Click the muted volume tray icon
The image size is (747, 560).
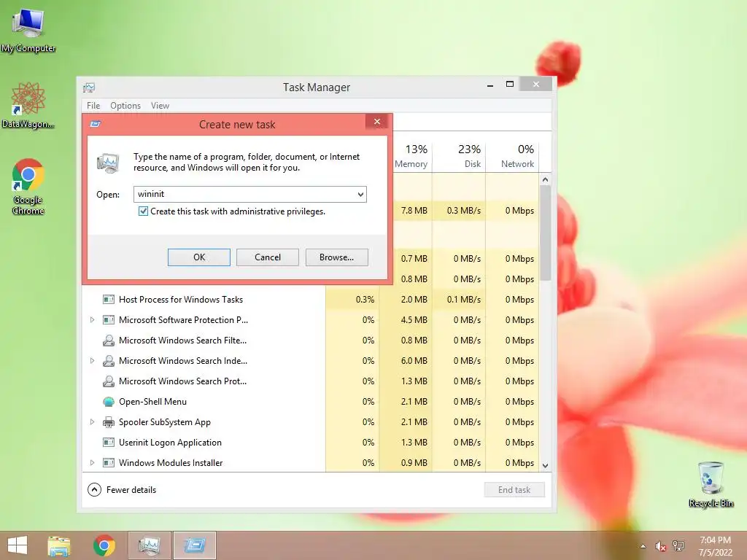[660, 546]
